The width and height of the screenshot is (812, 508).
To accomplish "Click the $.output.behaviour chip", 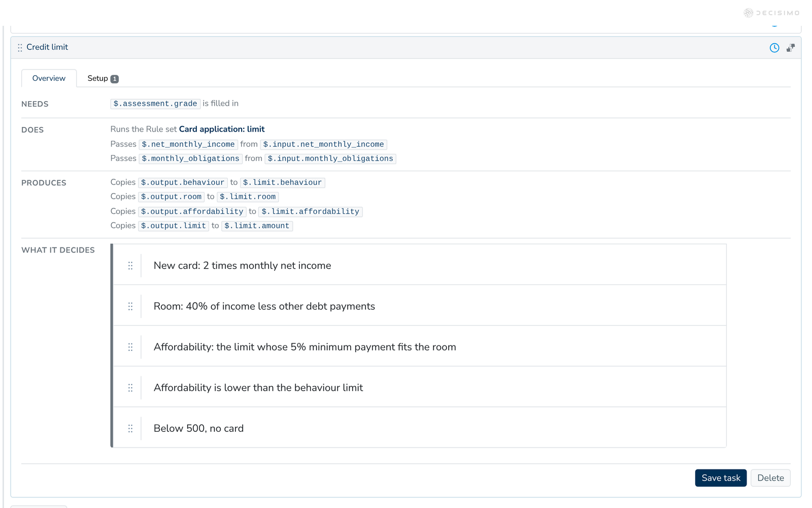I will [x=183, y=182].
